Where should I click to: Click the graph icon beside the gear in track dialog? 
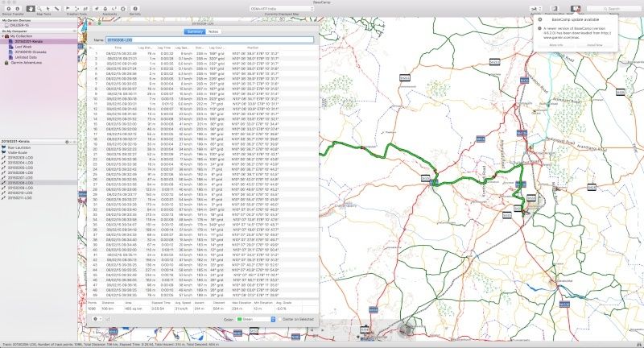pos(108,319)
